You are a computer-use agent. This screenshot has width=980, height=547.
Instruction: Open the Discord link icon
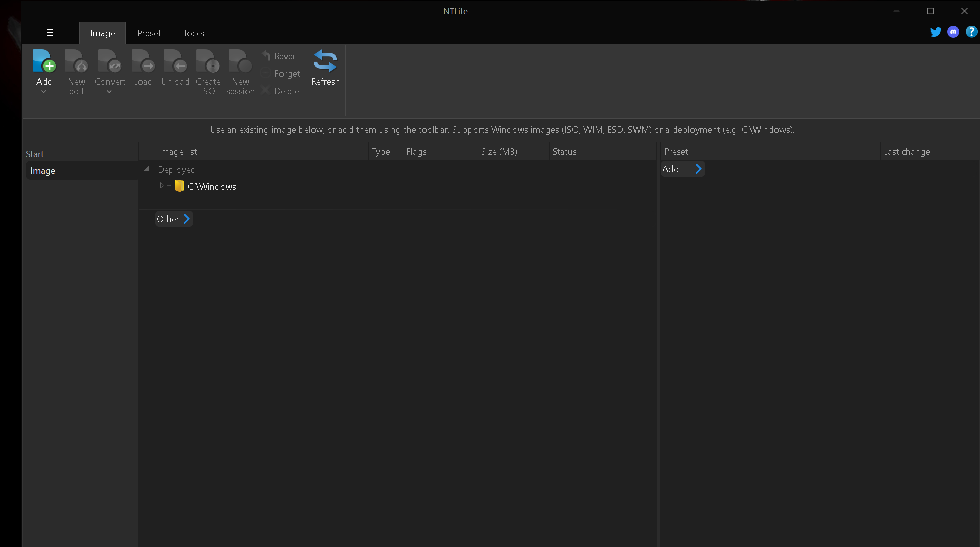[953, 32]
